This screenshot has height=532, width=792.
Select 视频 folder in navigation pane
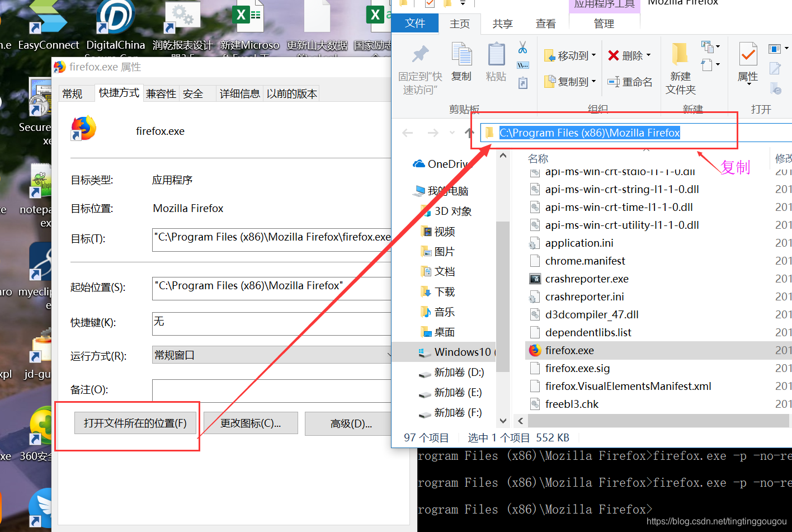point(439,231)
